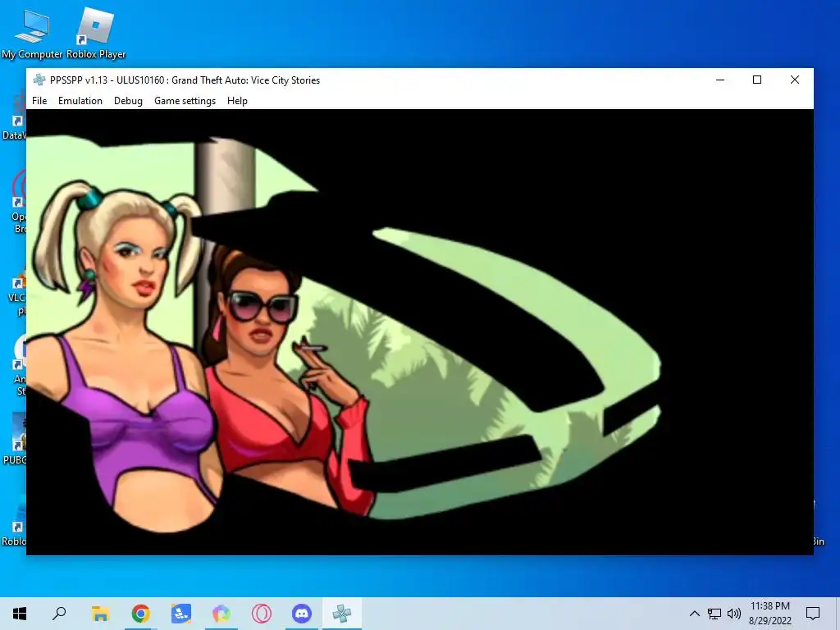The width and height of the screenshot is (840, 630).
Task: Close the PPSSPP window
Action: (795, 80)
